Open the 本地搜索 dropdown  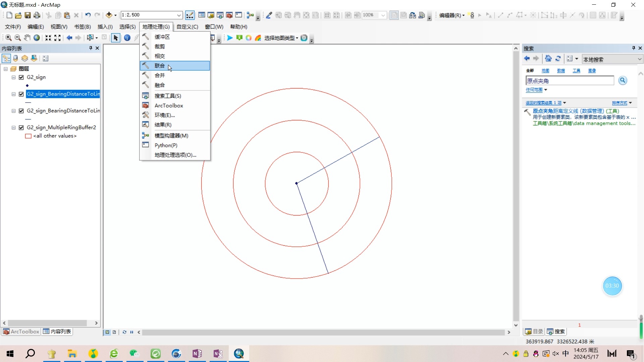click(639, 59)
